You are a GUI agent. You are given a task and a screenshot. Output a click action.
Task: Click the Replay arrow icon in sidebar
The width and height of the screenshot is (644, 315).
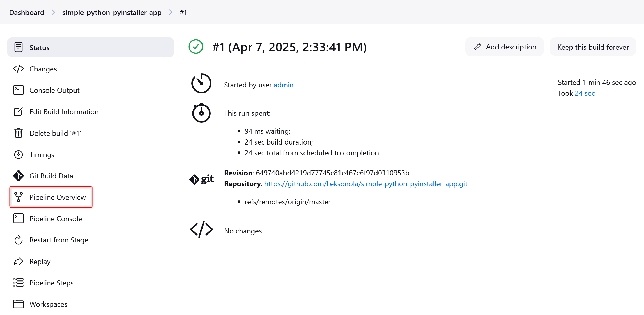click(19, 262)
